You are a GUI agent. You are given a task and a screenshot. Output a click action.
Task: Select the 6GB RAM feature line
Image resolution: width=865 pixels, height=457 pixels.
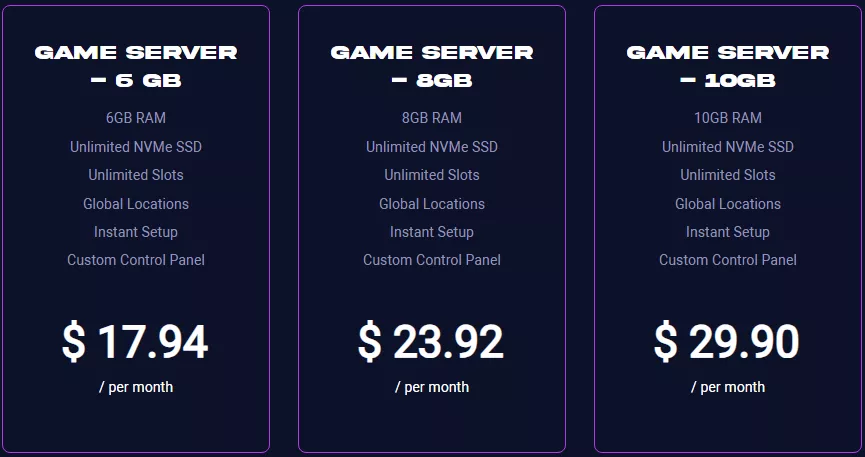click(136, 118)
